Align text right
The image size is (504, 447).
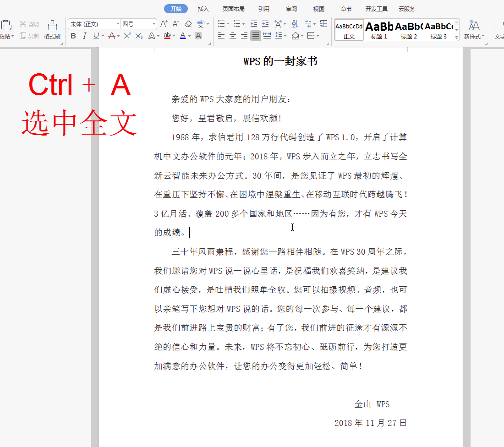[244, 36]
